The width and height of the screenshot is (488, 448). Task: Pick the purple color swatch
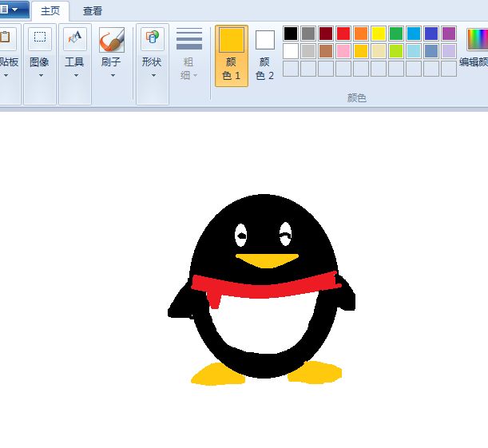pyautogui.click(x=449, y=34)
